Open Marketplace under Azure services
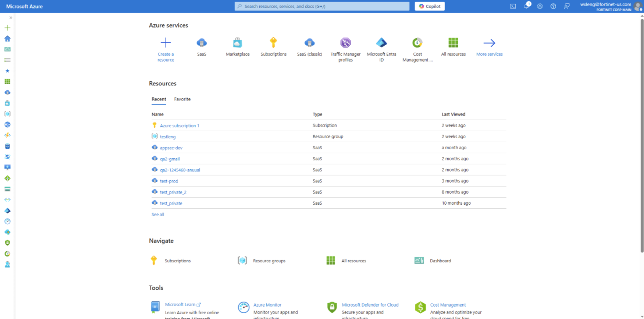Image resolution: width=644 pixels, height=319 pixels. 238,47
